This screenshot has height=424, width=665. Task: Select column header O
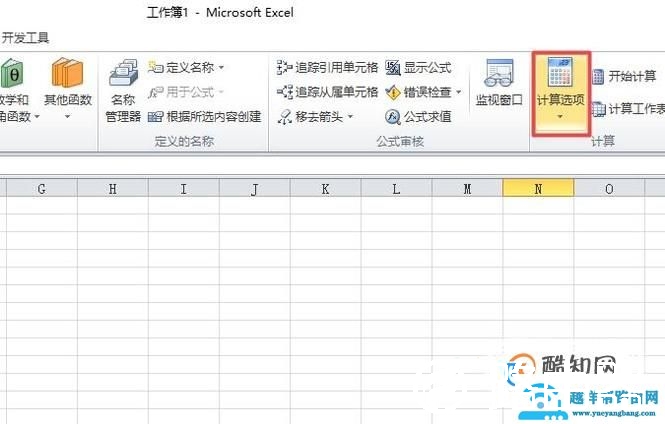pyautogui.click(x=609, y=189)
